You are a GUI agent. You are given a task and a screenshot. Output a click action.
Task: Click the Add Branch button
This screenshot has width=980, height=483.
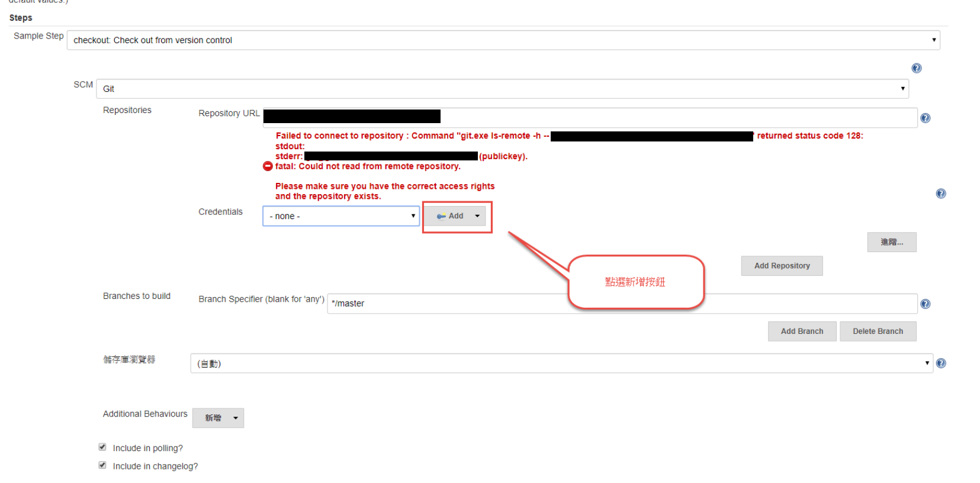[802, 331]
